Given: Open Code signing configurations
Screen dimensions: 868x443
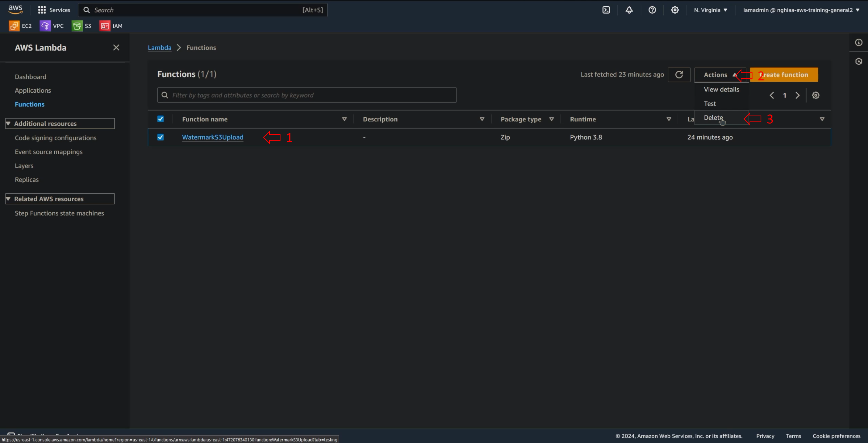Looking at the screenshot, I should (56, 138).
